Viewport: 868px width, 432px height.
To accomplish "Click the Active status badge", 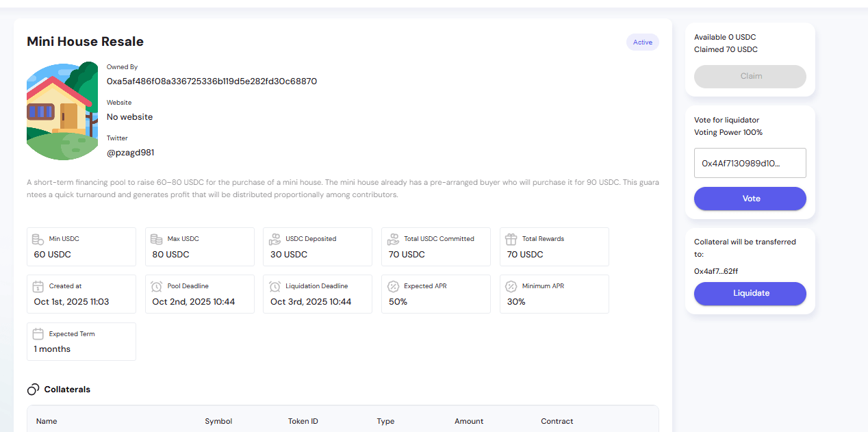I will [642, 42].
